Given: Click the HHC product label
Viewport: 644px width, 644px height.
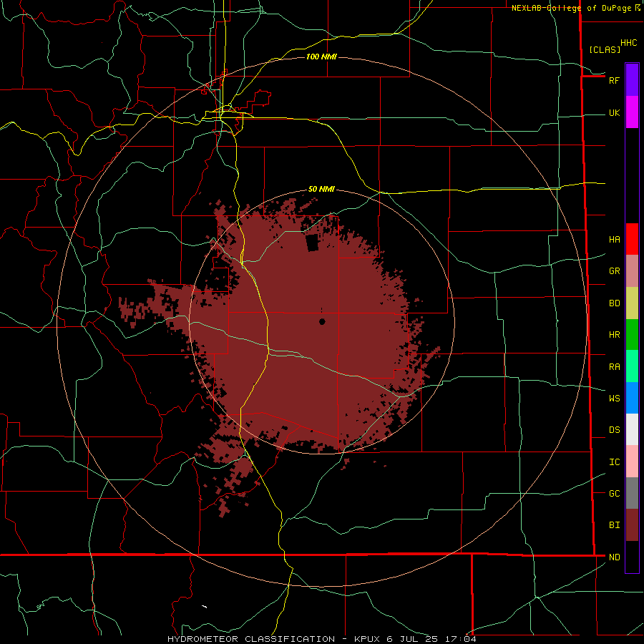Looking at the screenshot, I should click(x=628, y=43).
